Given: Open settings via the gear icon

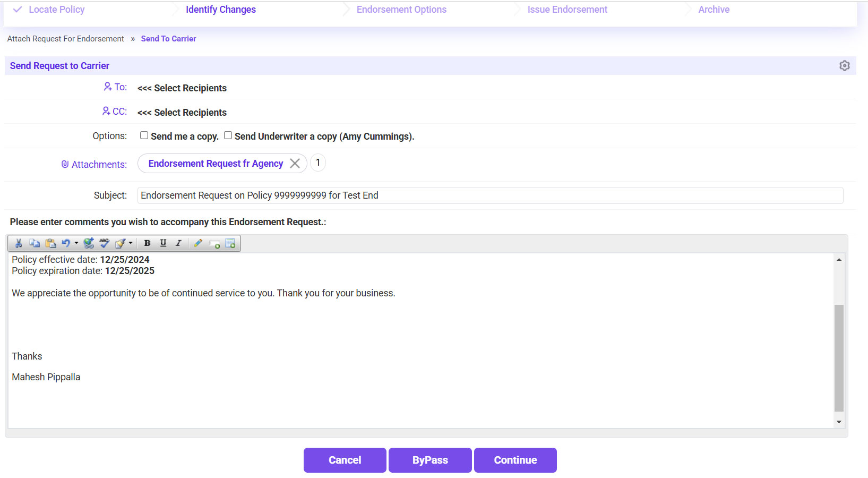Looking at the screenshot, I should point(845,65).
